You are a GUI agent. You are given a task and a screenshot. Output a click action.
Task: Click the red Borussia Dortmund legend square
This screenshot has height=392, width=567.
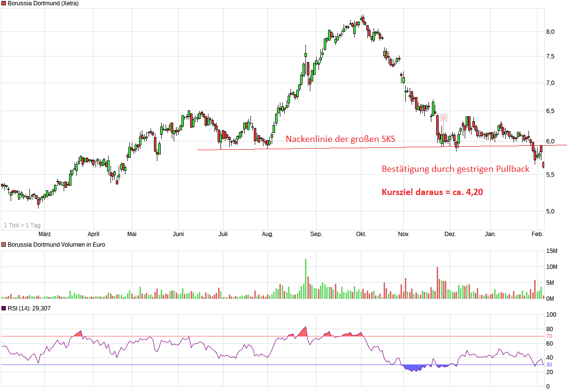pyautogui.click(x=4, y=3)
